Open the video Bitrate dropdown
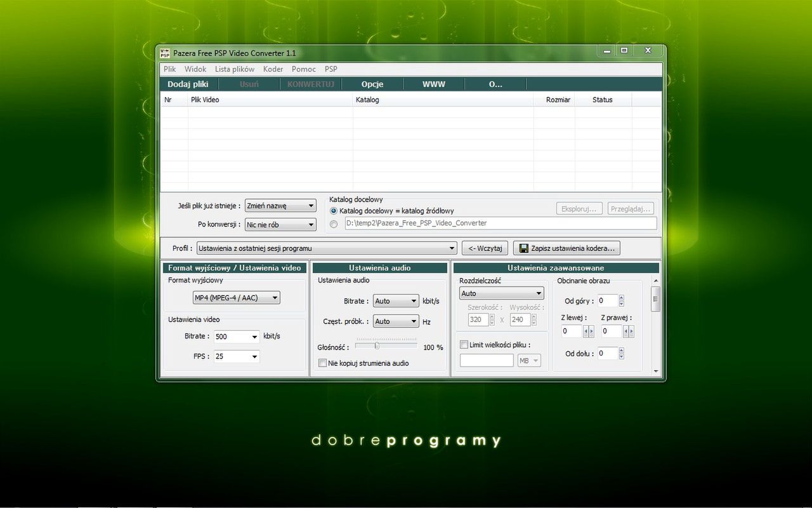The image size is (812, 508). click(237, 337)
